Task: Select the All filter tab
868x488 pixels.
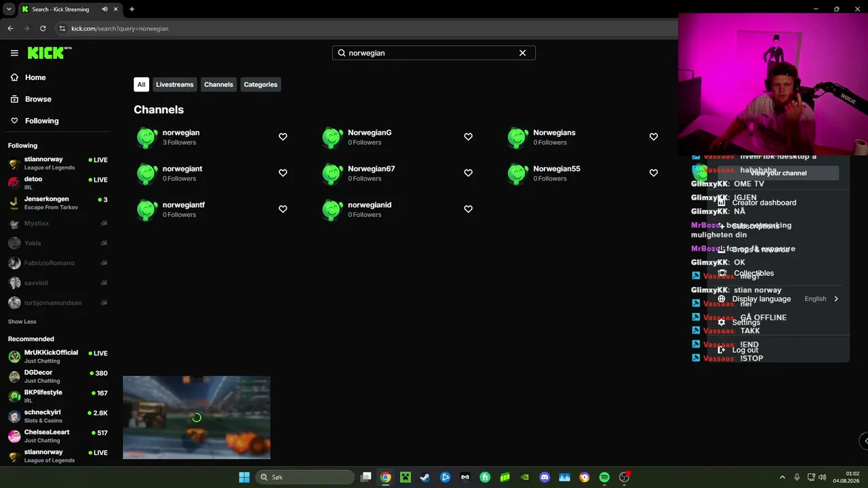Action: click(x=141, y=85)
